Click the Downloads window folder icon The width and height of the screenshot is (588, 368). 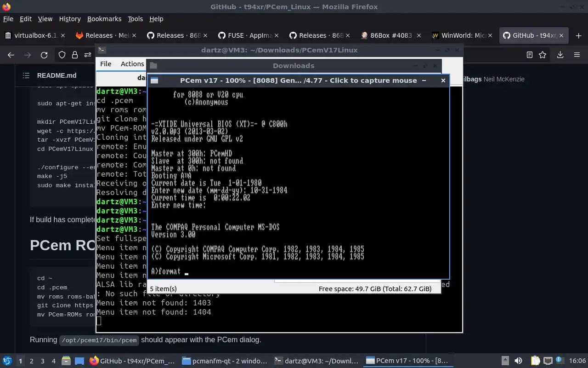(x=153, y=66)
